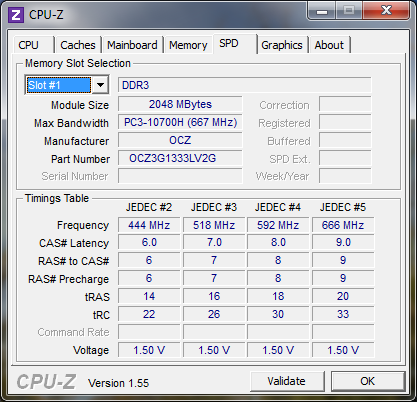Click the CAS# Latency 9.0 cell

[343, 242]
